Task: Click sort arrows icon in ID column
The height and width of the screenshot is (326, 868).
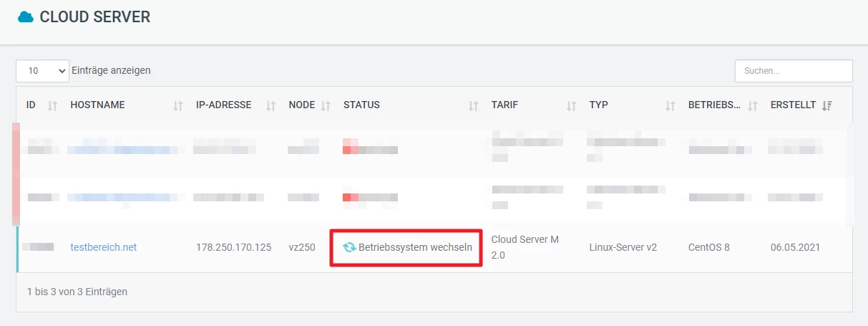Action: point(52,105)
